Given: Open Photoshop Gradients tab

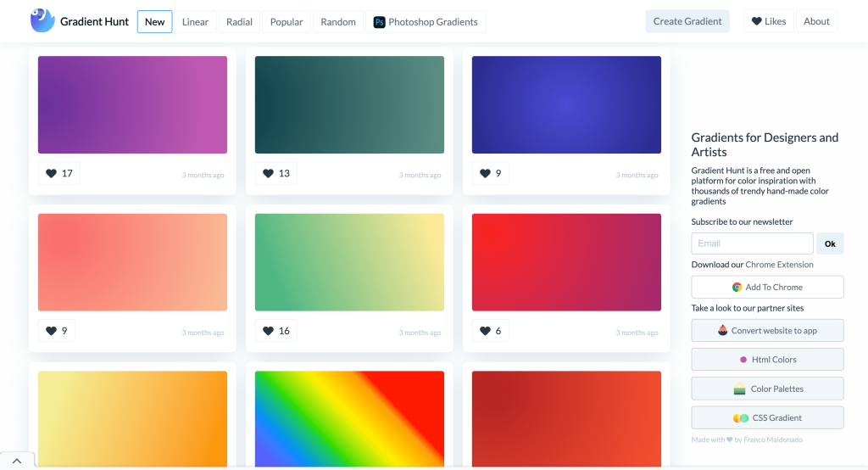Looking at the screenshot, I should point(426,21).
